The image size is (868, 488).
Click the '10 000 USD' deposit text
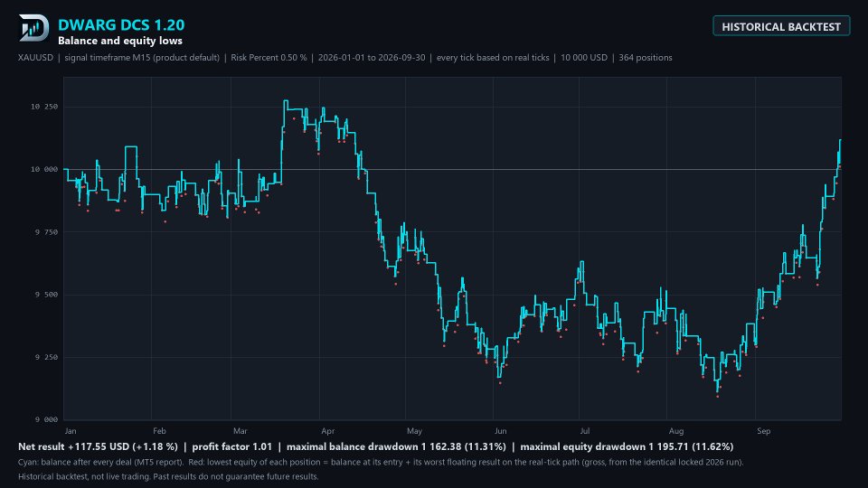[x=584, y=58]
